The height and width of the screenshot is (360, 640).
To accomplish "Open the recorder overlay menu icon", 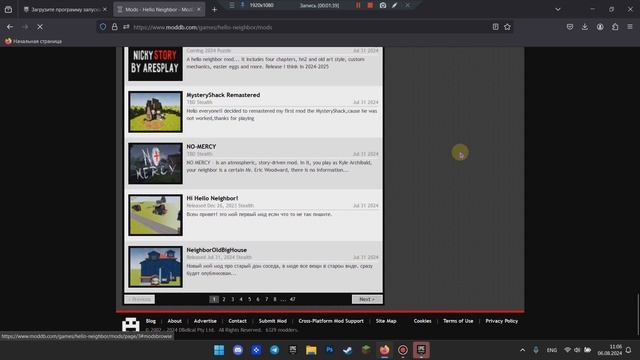I will click(x=232, y=5).
